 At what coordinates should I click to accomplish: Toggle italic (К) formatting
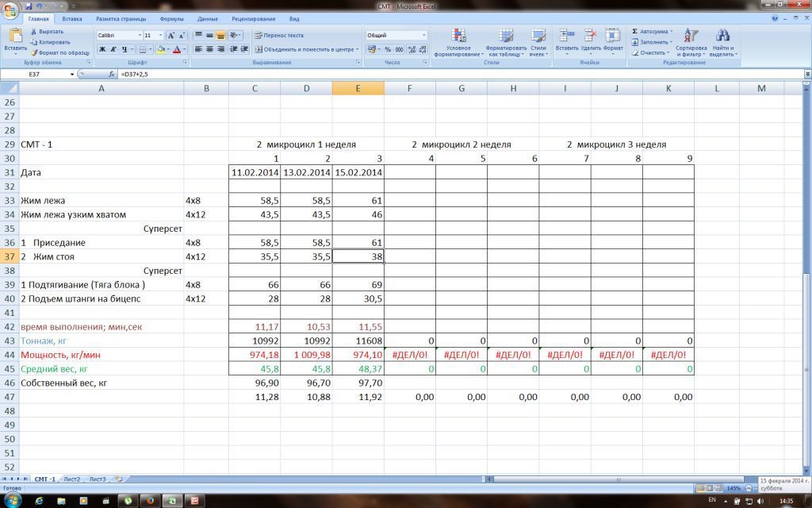click(x=113, y=49)
